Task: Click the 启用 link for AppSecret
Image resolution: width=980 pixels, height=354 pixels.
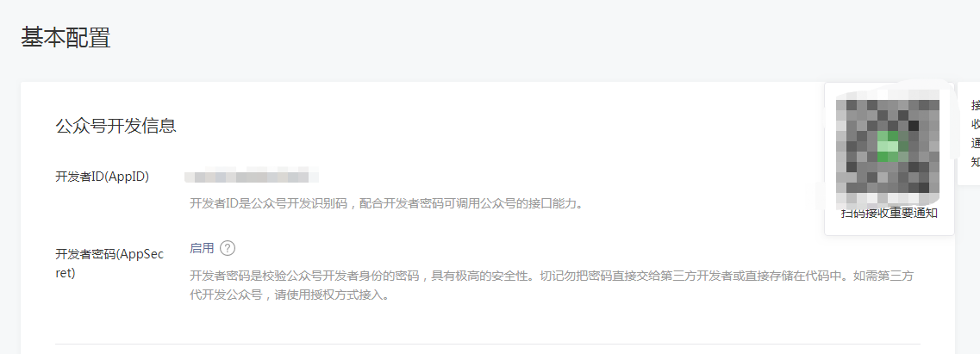Action: pos(202,248)
